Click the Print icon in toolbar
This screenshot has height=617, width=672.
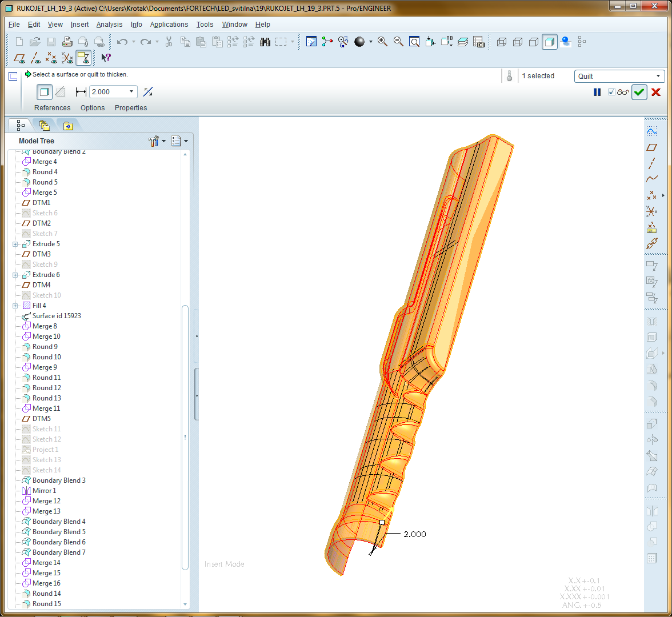click(x=67, y=42)
